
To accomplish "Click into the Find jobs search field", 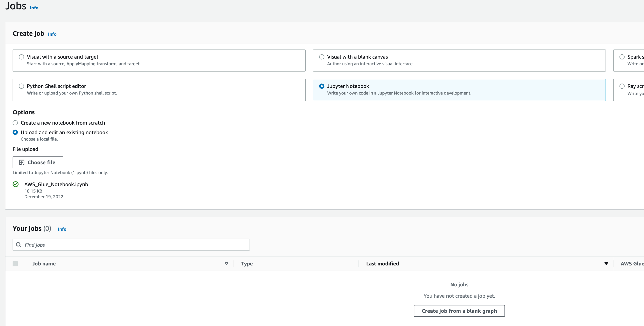I will coord(135,245).
